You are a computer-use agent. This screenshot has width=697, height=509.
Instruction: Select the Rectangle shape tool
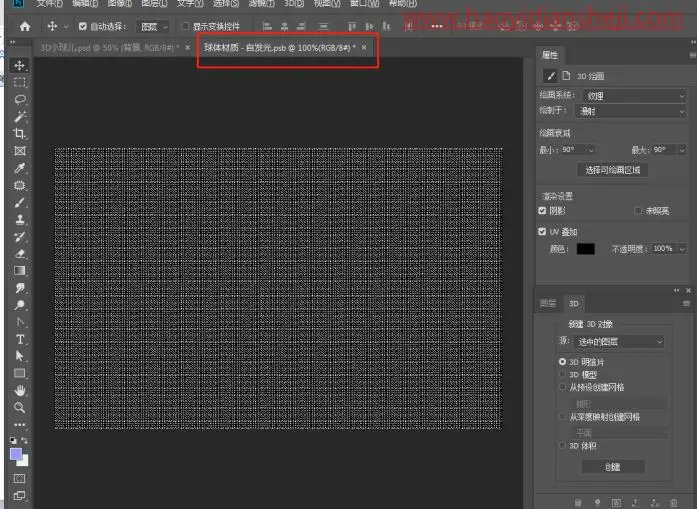click(x=20, y=373)
